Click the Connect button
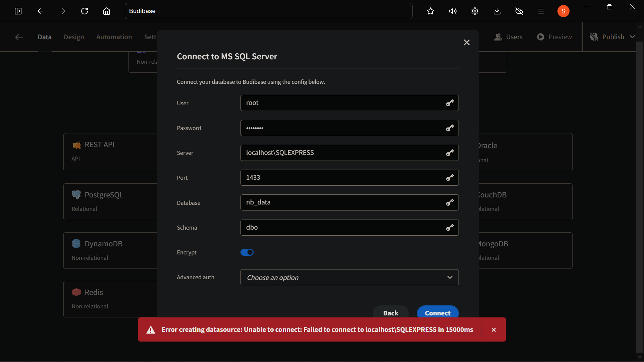The width and height of the screenshot is (644, 362). click(438, 313)
